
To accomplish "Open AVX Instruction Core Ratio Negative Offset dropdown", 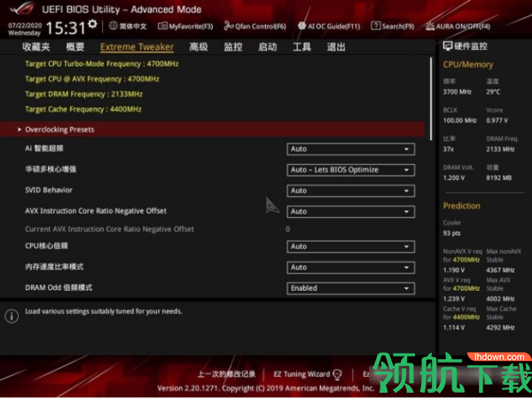I will click(350, 212).
